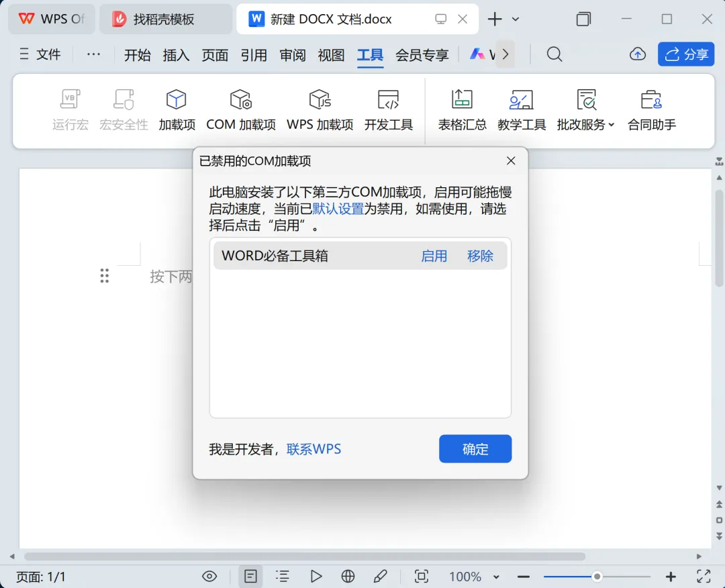Viewport: 725px width, 588px height.
Task: Click the vertical scrollbar thumb
Action: point(719,238)
